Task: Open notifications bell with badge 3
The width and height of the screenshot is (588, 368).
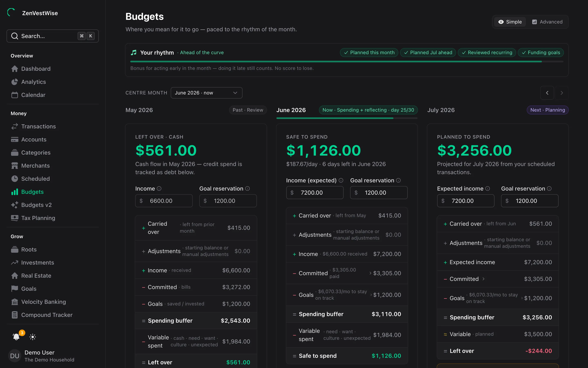Action: (x=16, y=337)
